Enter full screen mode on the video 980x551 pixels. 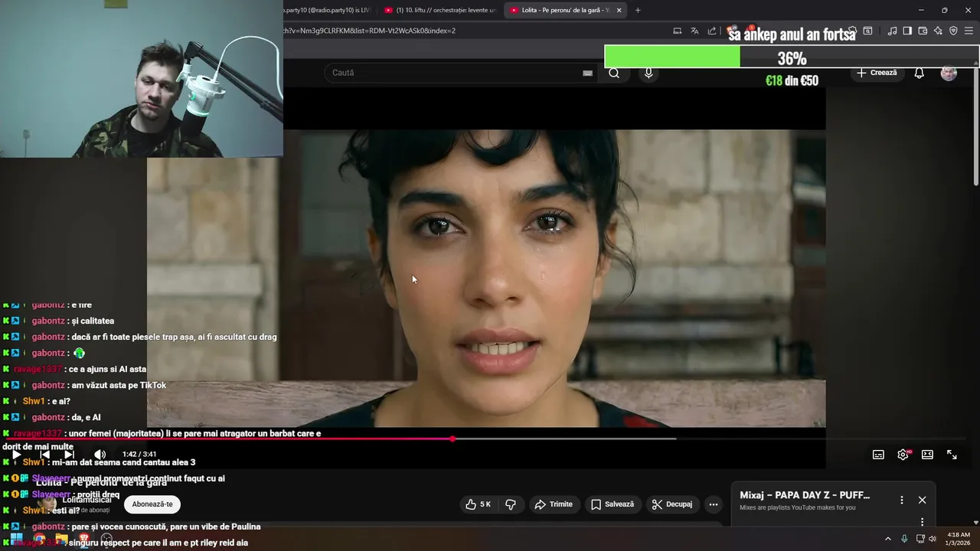coord(952,455)
